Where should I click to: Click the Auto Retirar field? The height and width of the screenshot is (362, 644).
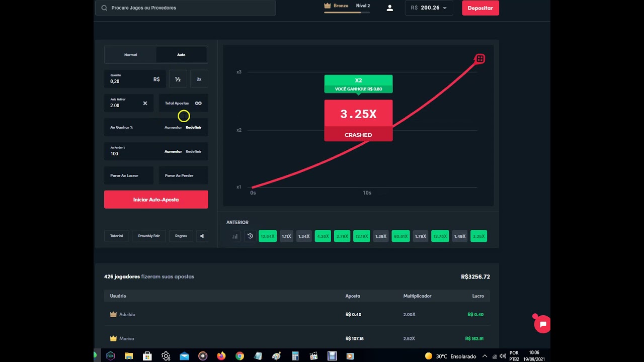pos(129,103)
